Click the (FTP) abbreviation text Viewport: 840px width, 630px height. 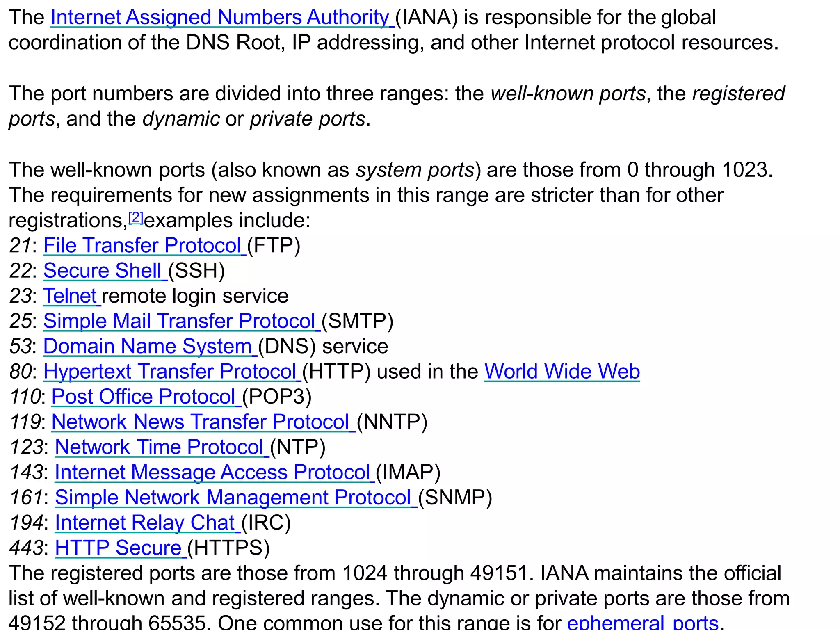coord(274,246)
